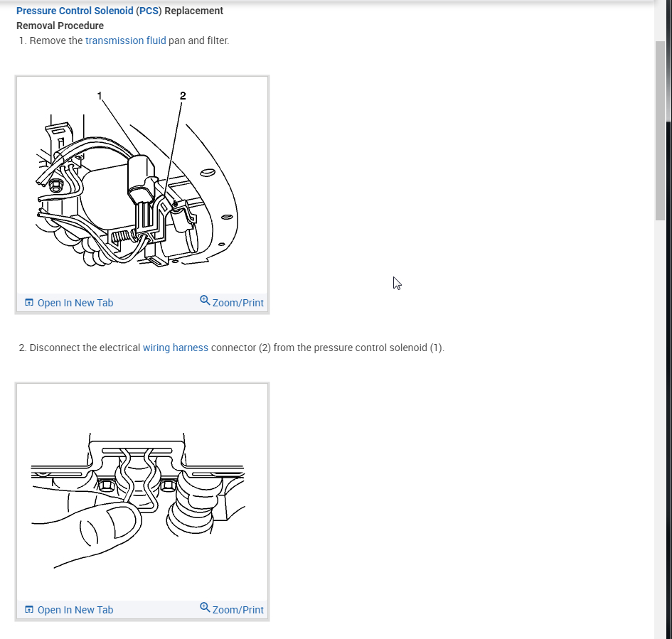Follow the wiring harness link
672x639 pixels.
click(175, 348)
